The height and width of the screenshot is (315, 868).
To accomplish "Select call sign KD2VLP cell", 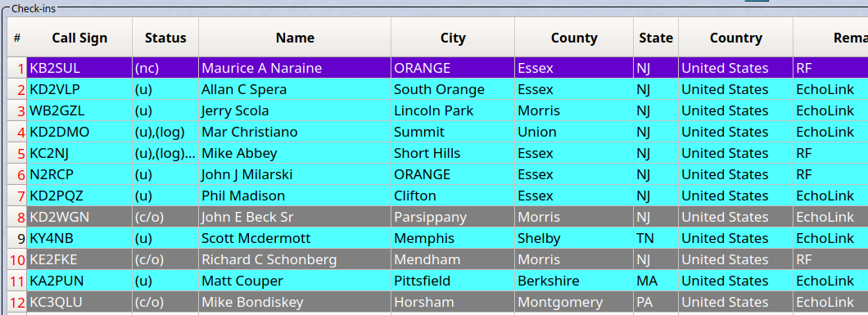I will tap(79, 89).
